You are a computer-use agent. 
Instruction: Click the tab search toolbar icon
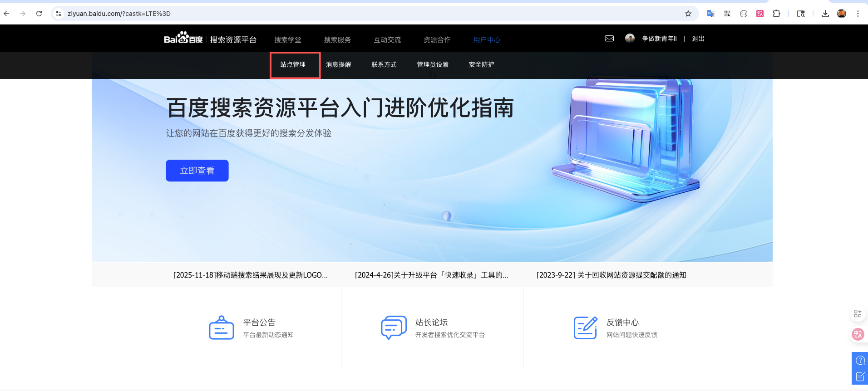(801, 14)
